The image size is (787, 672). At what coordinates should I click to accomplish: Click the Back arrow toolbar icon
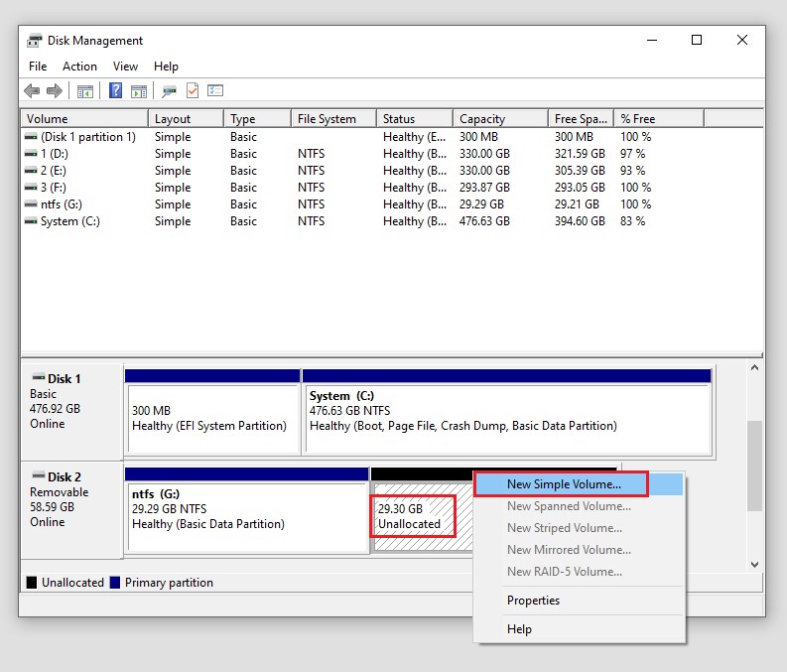pyautogui.click(x=32, y=91)
